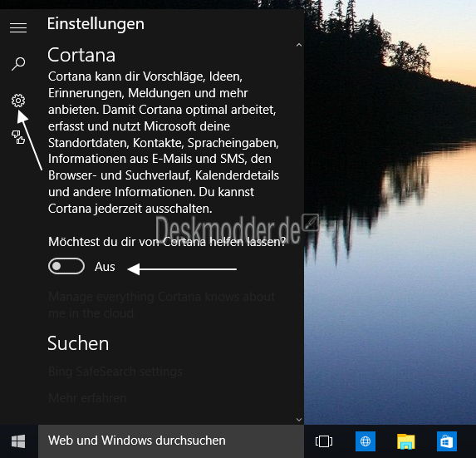This screenshot has width=476, height=458.
Task: Click the 'Aus' label beside the switch
Action: point(105,267)
